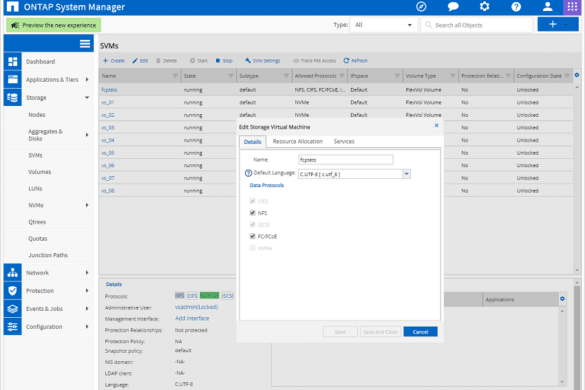
Task: Collapse sidebar with the hamburger menu icon
Action: [x=85, y=44]
